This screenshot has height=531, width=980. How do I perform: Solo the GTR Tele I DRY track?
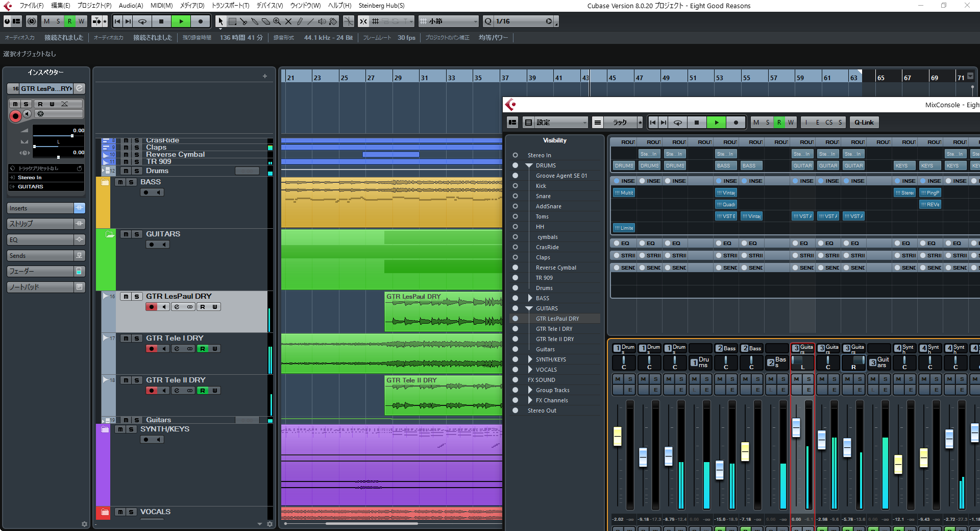click(x=137, y=339)
